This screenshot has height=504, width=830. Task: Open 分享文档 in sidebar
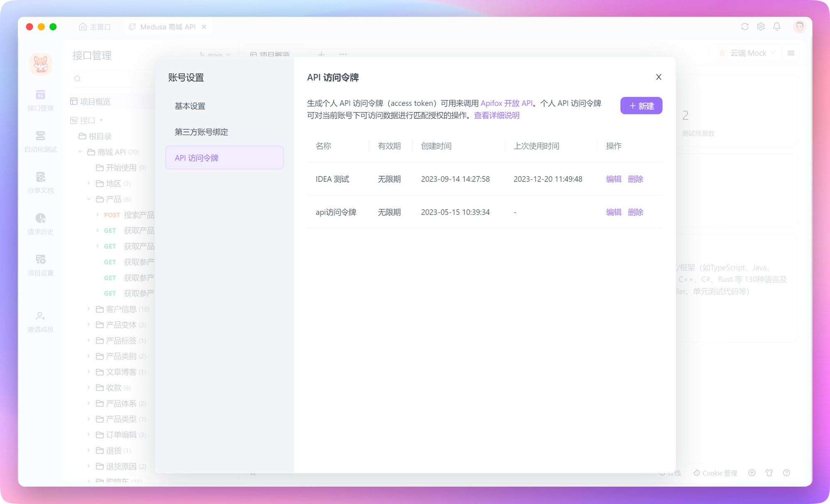pos(41,183)
